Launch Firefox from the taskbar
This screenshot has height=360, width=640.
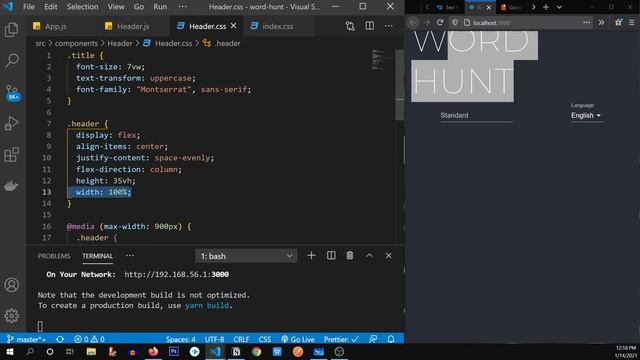point(153,351)
